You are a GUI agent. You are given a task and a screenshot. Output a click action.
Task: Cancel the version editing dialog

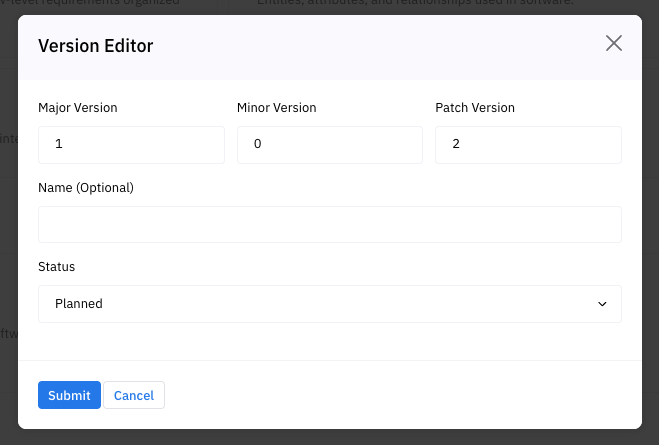point(134,395)
